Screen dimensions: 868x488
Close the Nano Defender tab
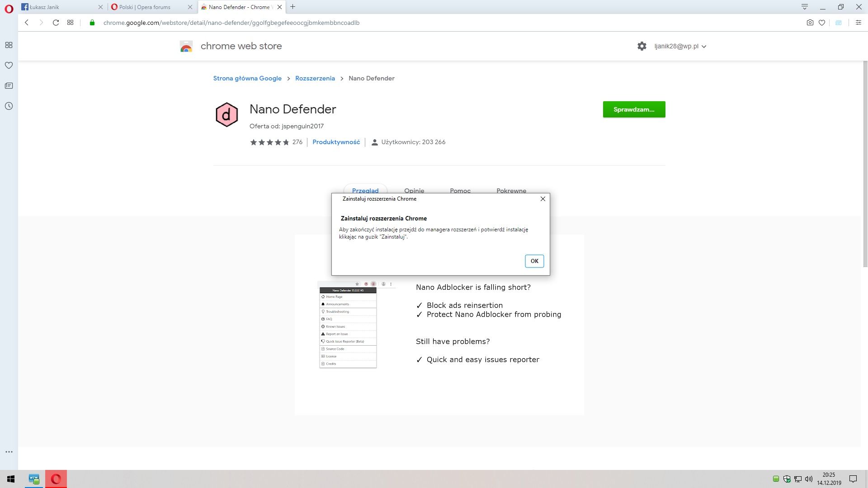(280, 7)
